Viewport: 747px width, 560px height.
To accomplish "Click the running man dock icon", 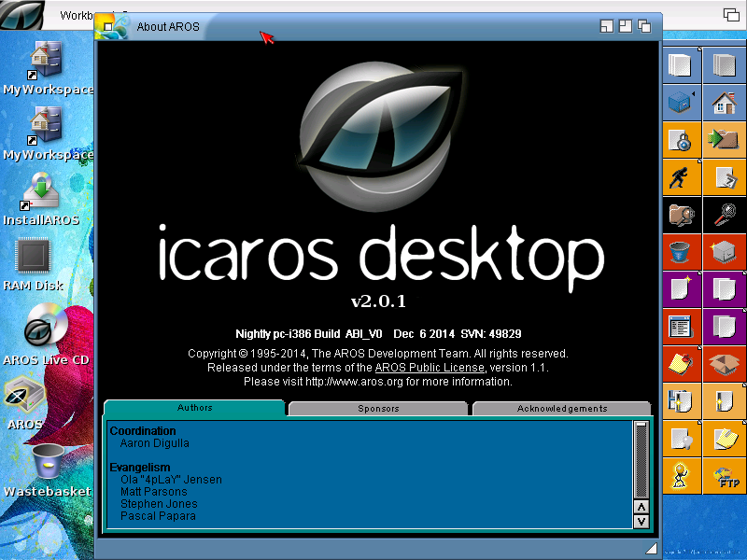I will (x=682, y=177).
